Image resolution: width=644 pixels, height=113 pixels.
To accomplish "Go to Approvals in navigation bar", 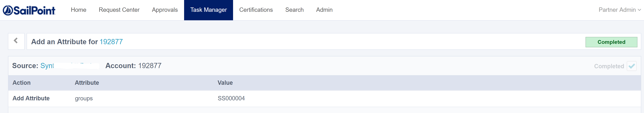I will 165,10.
